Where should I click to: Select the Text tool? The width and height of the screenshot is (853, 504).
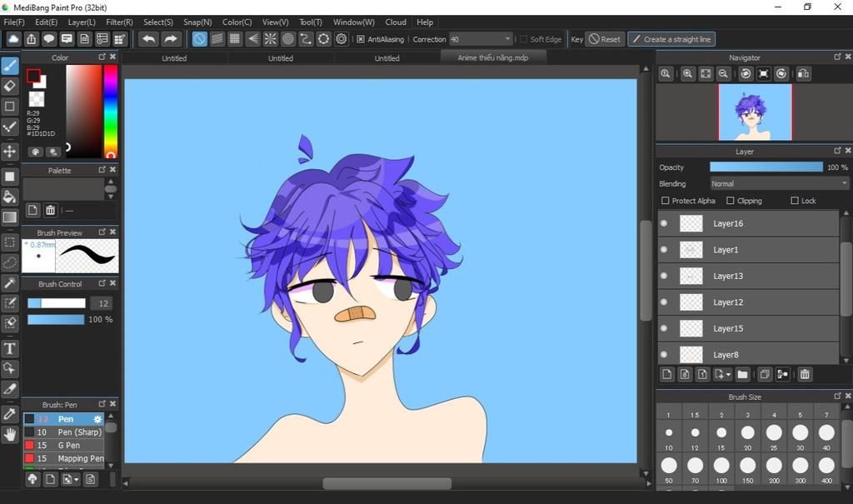coord(10,348)
